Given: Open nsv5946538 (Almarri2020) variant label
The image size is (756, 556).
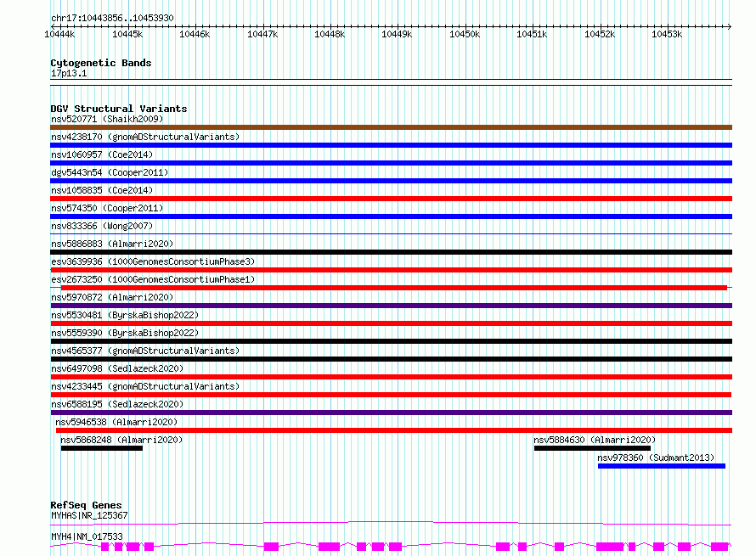Looking at the screenshot, I should 116,422.
